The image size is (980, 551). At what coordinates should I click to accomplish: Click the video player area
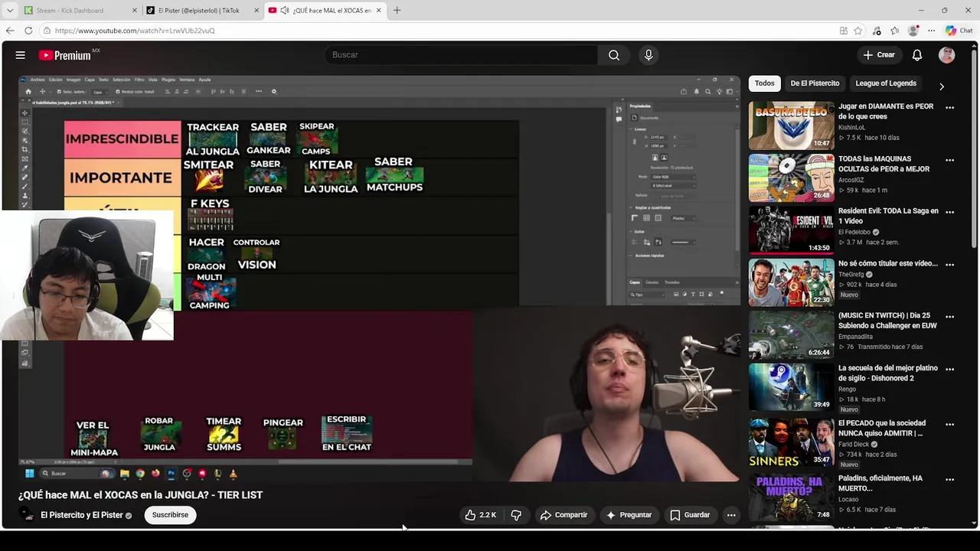click(379, 279)
